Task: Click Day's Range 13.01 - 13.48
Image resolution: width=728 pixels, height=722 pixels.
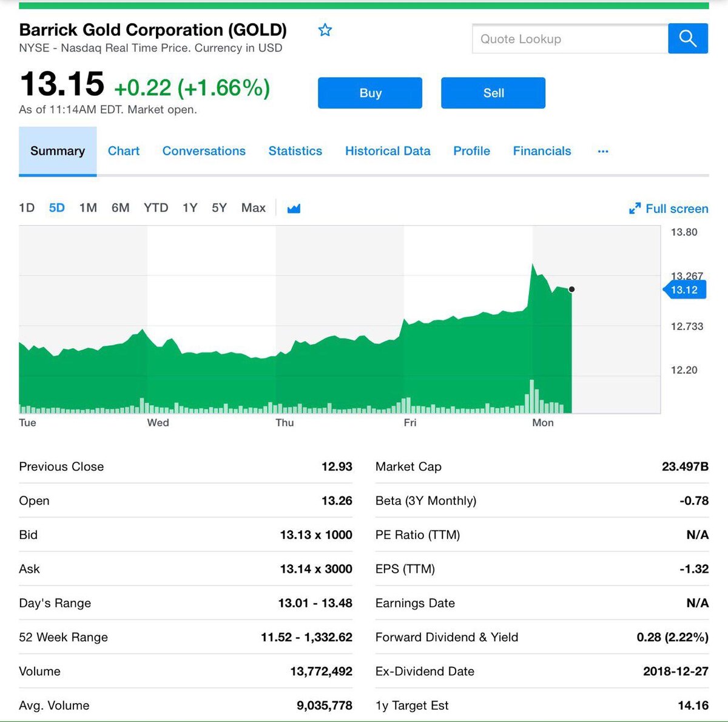Action: coord(315,603)
